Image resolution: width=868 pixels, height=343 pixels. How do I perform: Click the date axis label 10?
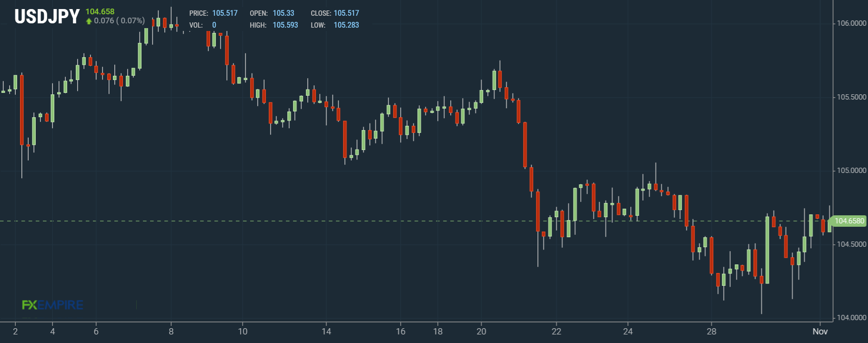pos(242,332)
